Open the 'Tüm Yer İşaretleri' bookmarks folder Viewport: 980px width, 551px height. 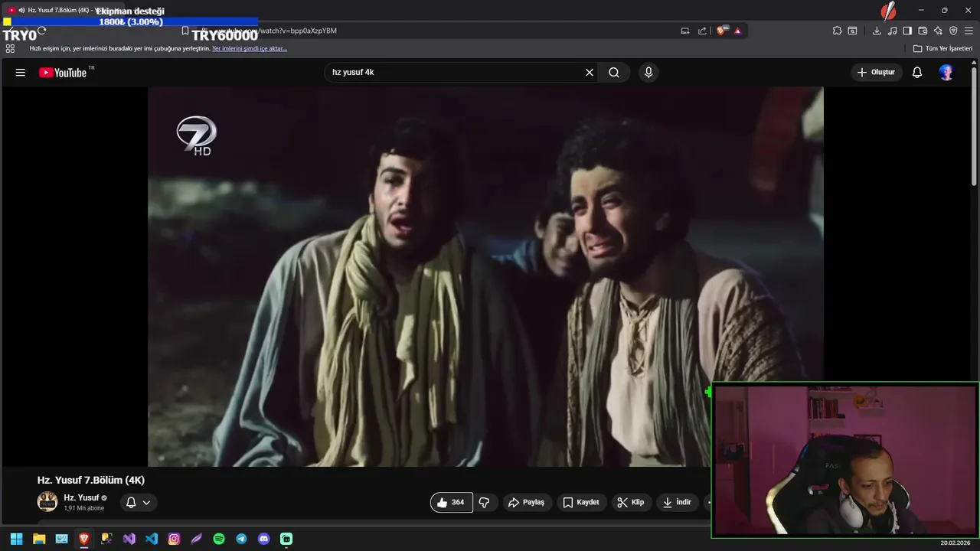[943, 48]
